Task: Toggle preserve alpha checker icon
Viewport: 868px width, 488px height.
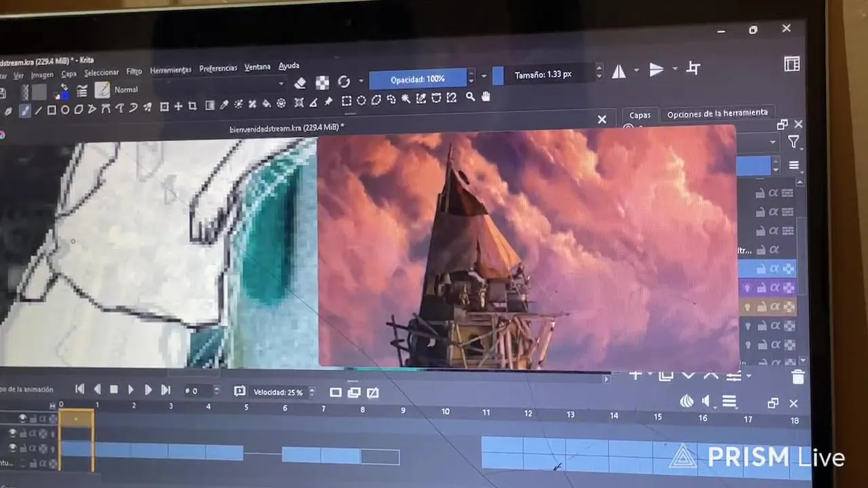Action: tap(323, 83)
